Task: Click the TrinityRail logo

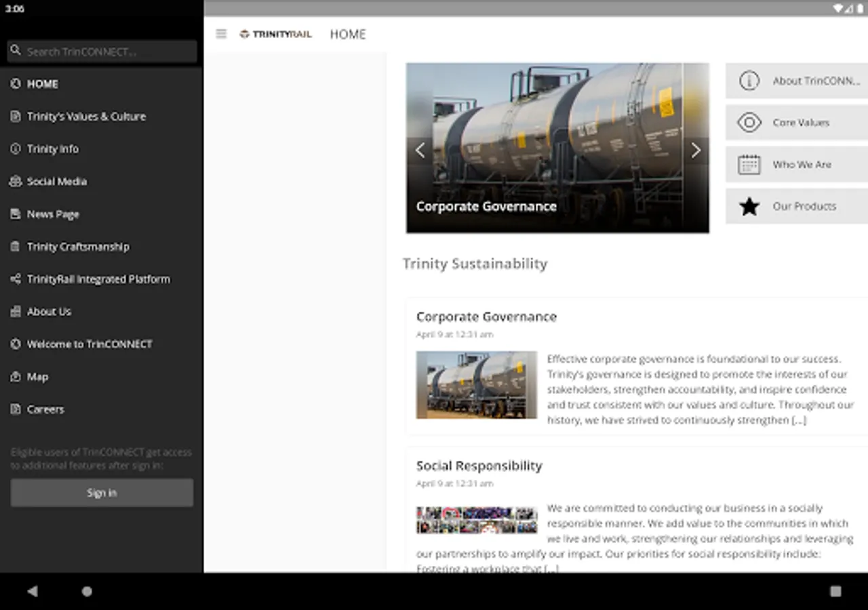Action: (x=275, y=34)
